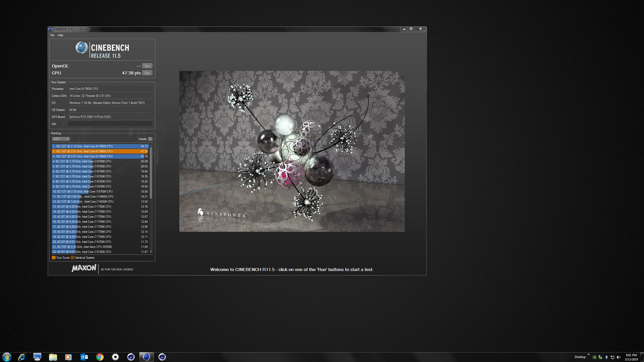Open Google Chrome from the taskbar
The width and height of the screenshot is (644, 362).
tap(100, 357)
